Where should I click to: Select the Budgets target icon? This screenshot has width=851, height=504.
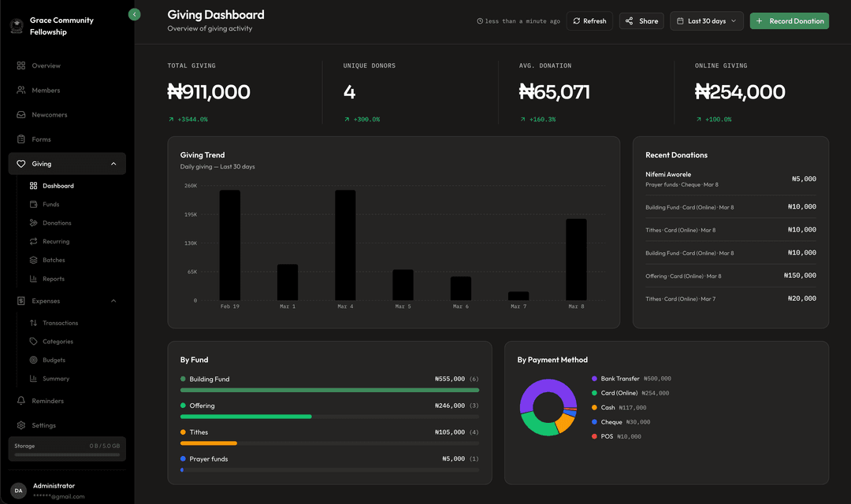32,360
